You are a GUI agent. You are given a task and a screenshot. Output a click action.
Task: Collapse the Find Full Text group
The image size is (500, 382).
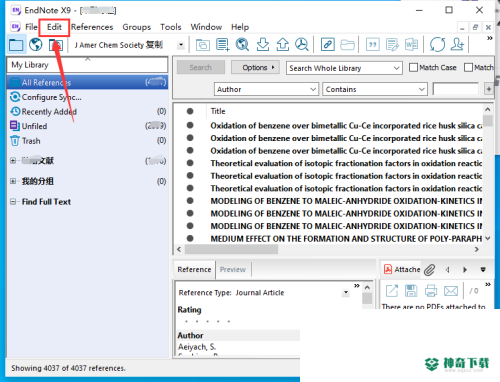click(13, 202)
